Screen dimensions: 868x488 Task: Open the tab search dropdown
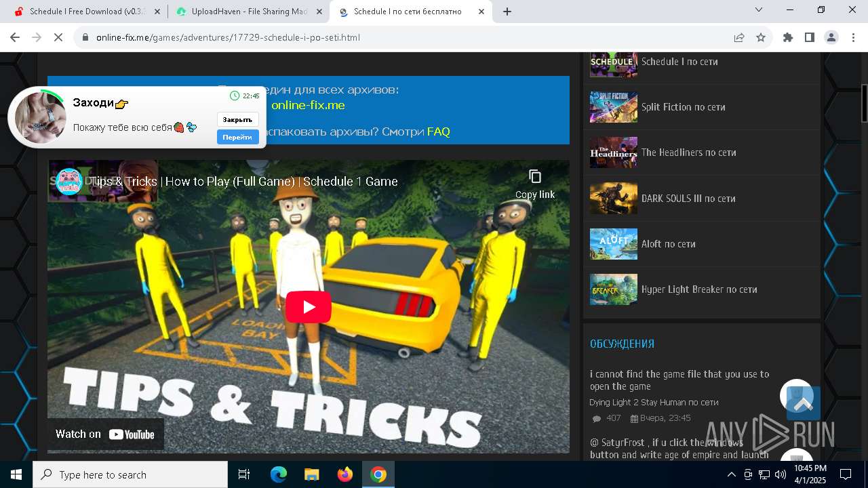coord(759,10)
